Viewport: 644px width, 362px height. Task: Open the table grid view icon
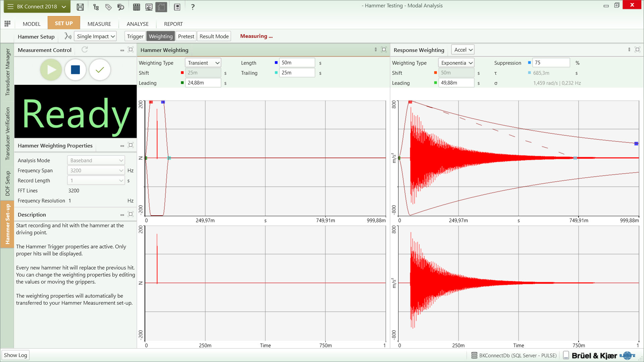pyautogui.click(x=137, y=7)
